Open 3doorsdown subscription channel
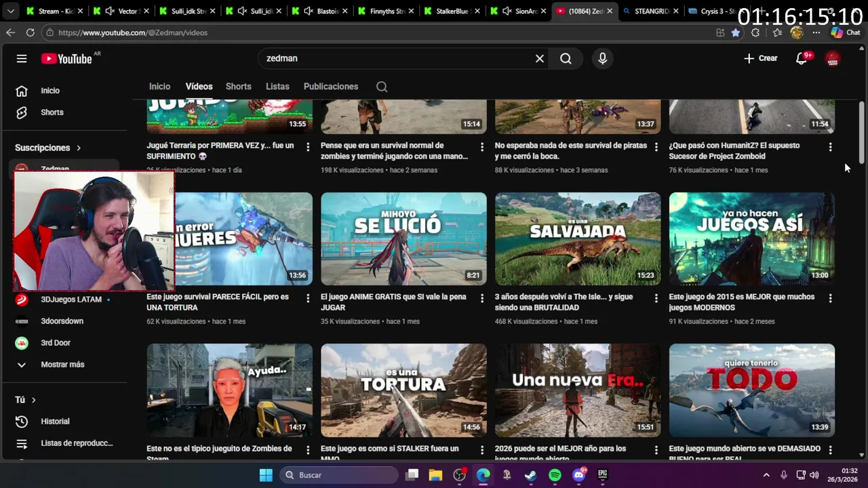The image size is (868, 488). pyautogui.click(x=61, y=321)
